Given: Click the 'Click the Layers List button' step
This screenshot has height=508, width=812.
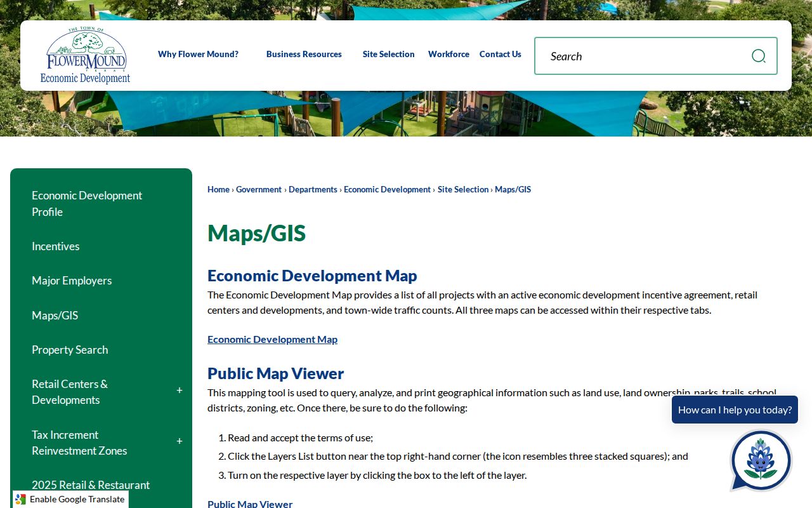Looking at the screenshot, I should pyautogui.click(x=458, y=456).
